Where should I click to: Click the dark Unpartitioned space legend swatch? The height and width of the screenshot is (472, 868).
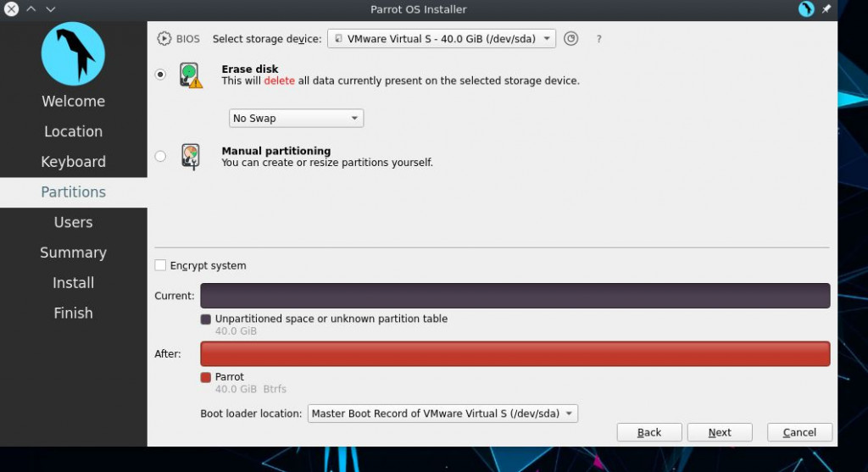coord(205,319)
